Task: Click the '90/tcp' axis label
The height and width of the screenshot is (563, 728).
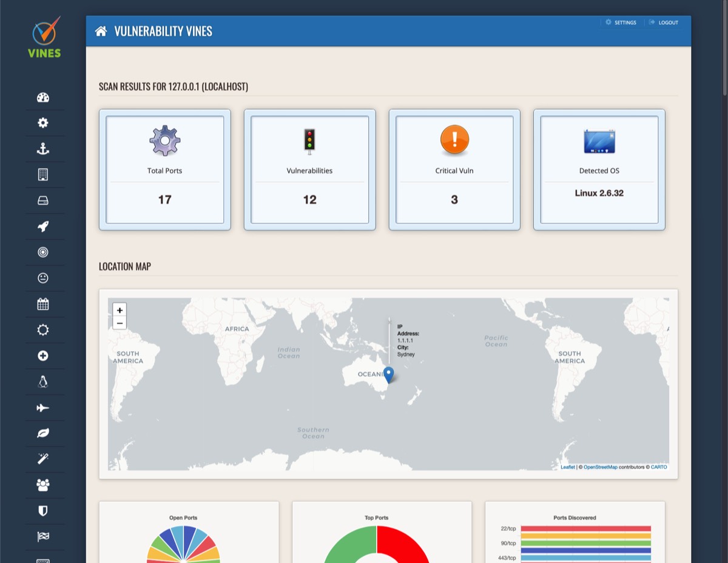Action: click(508, 543)
